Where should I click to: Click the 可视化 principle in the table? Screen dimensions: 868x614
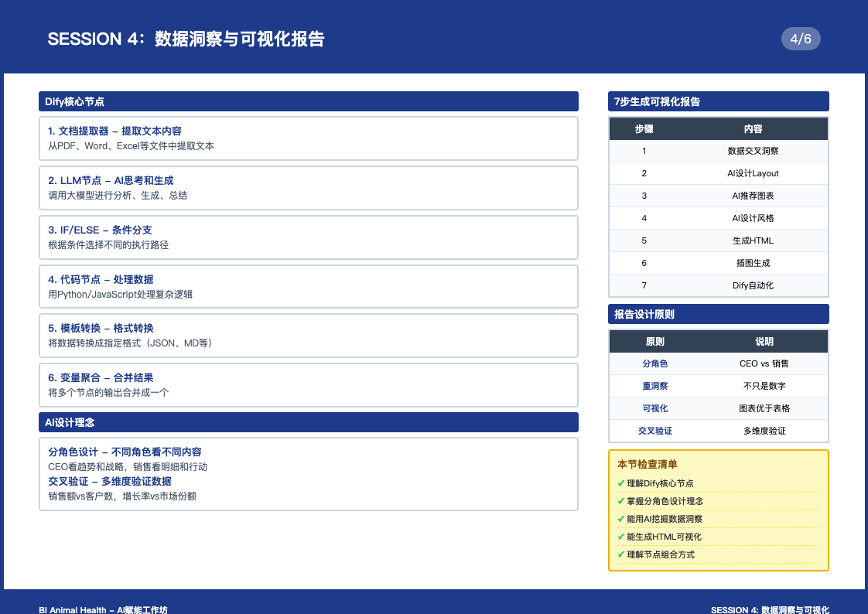tap(654, 408)
